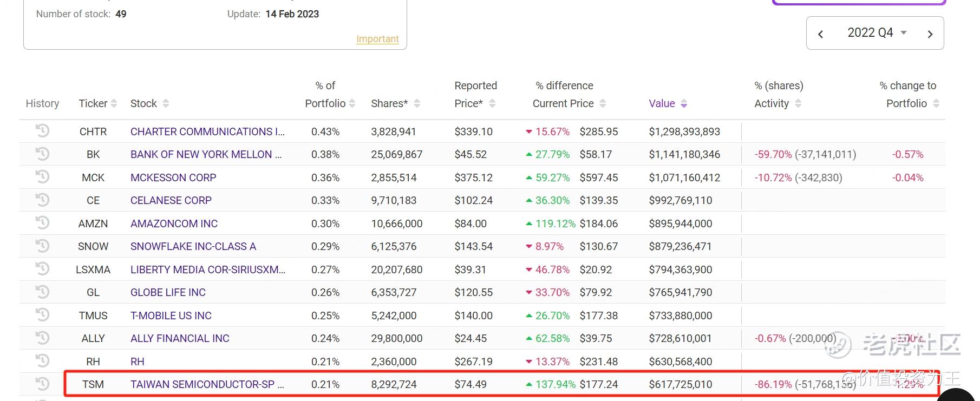Click the Important link
Image resolution: width=980 pixels, height=401 pixels.
click(377, 39)
